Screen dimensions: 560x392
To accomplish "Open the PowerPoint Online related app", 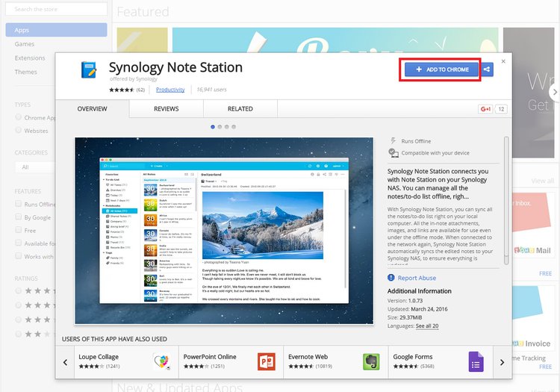I will [231, 362].
